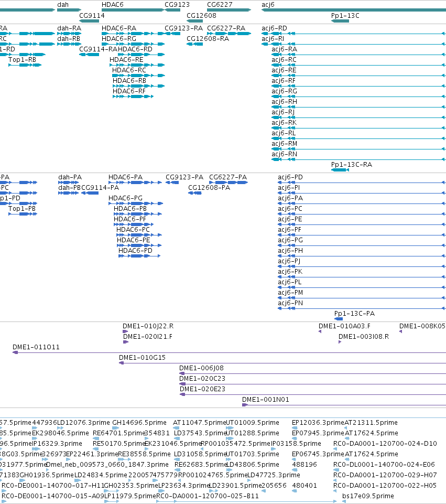Viewport: 446px width, 504px height.
Task: Select transcript HDAC6-RA
Action: [119, 28]
